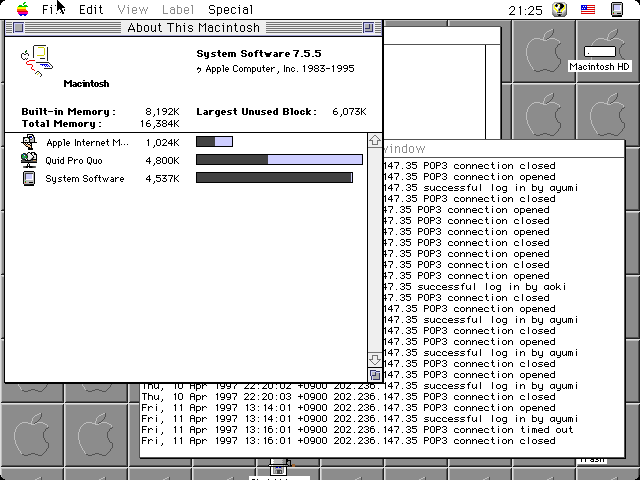This screenshot has height=480, width=640.
Task: Click the log window's title bar
Action: coord(504,149)
